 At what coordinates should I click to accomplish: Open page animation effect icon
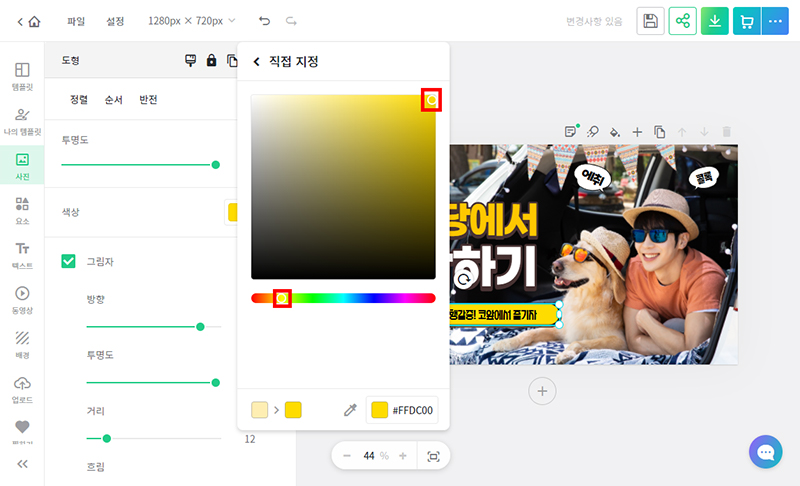point(592,132)
